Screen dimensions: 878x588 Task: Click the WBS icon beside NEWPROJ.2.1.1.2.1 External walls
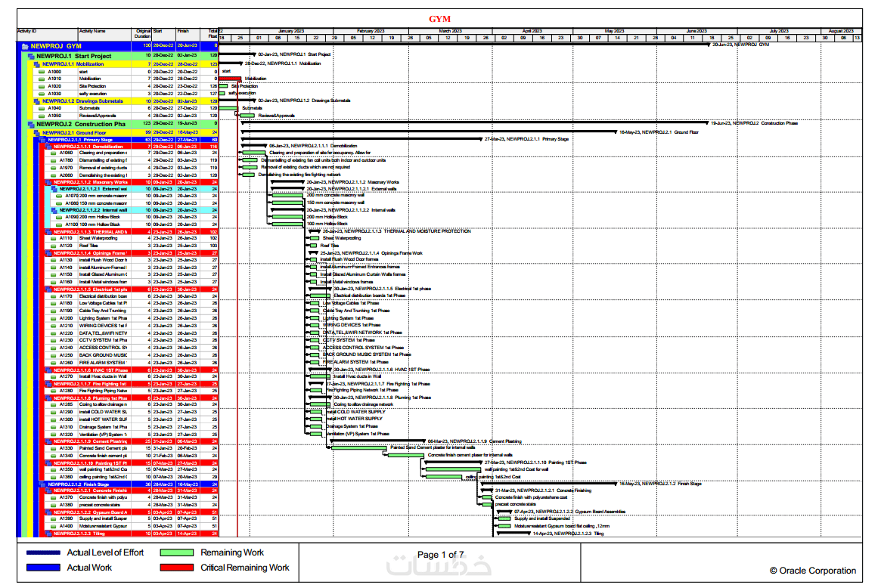(x=55, y=189)
